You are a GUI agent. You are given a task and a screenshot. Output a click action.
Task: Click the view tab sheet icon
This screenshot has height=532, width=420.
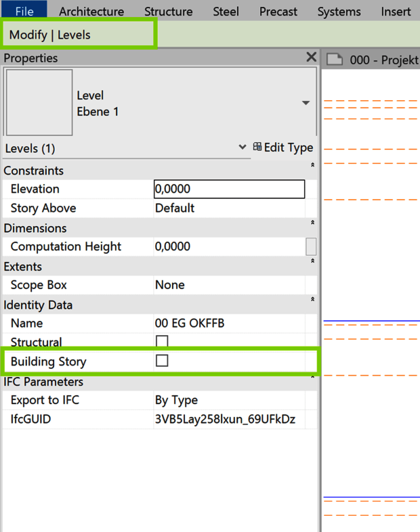tap(335, 60)
